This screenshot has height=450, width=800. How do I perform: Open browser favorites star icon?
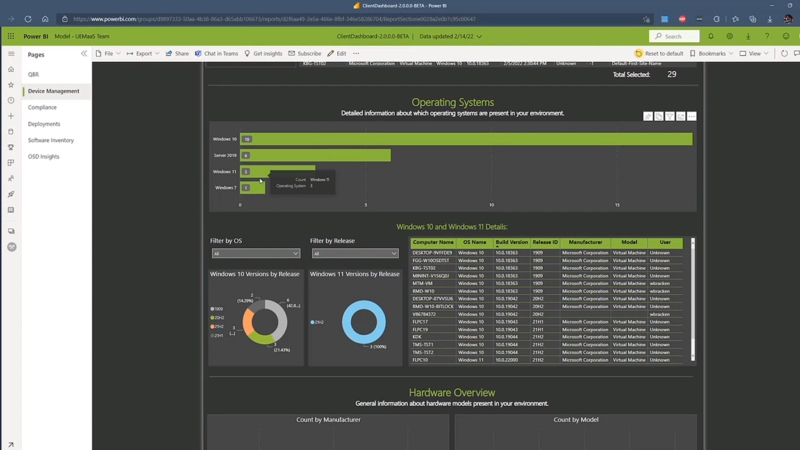click(x=735, y=19)
